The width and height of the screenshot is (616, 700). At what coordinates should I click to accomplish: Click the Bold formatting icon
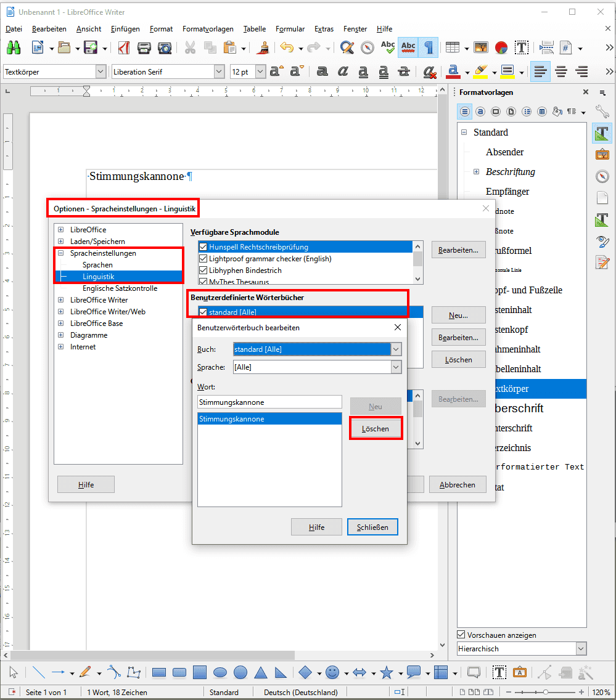(322, 71)
